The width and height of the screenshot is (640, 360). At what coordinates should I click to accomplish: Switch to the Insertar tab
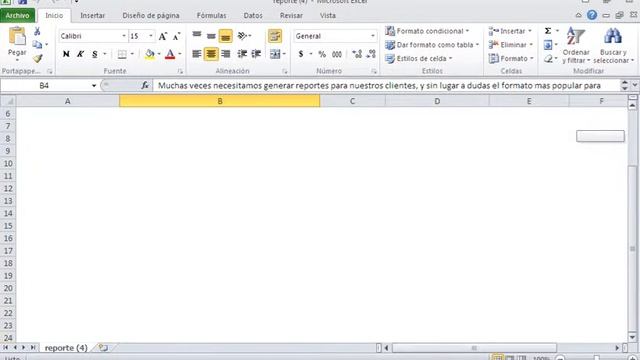click(93, 16)
